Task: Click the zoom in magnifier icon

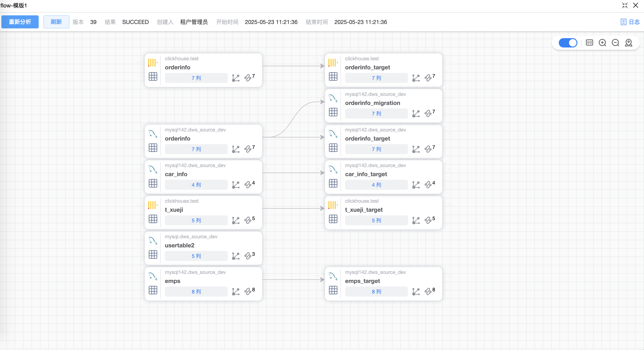Action: point(602,43)
